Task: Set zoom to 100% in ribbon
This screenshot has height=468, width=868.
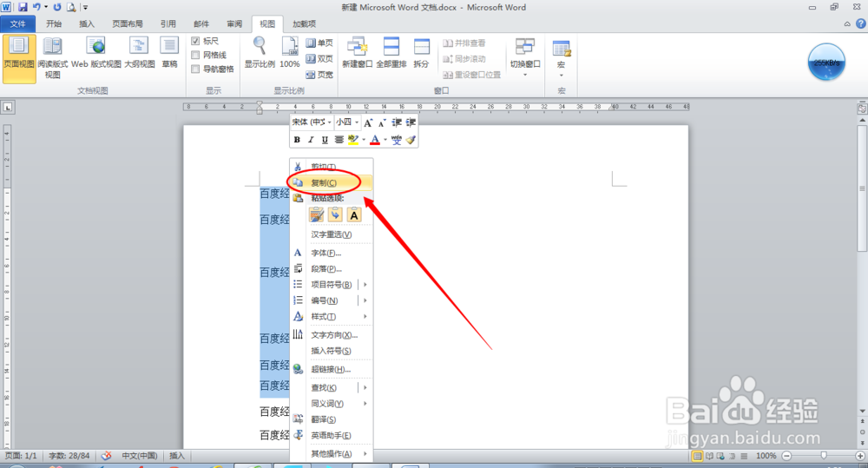Action: pos(290,53)
